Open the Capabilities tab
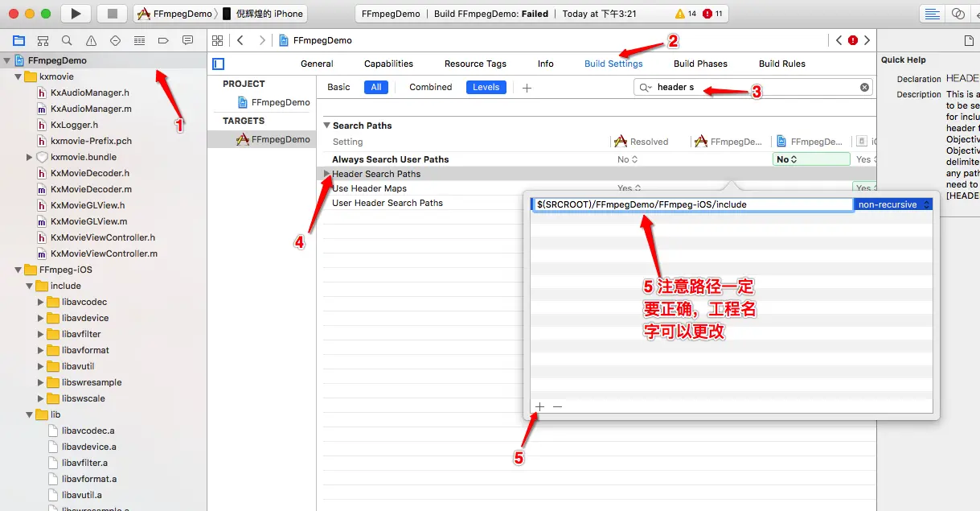980x511 pixels. click(x=388, y=64)
